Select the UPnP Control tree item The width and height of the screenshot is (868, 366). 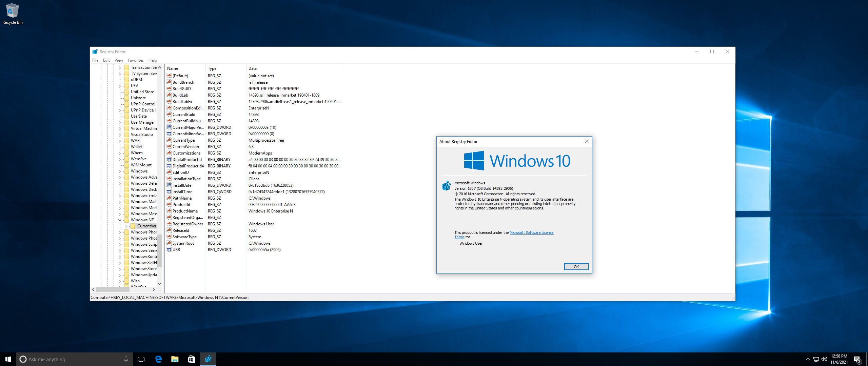[143, 104]
